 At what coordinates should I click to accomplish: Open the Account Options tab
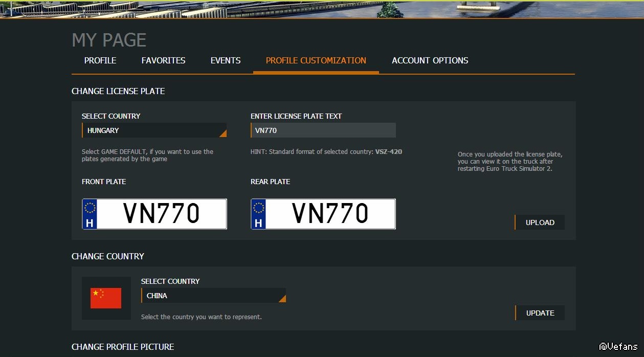(430, 60)
